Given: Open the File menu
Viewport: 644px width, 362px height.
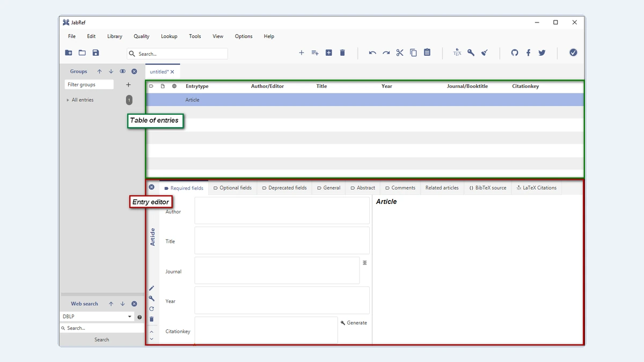Looking at the screenshot, I should click(x=72, y=36).
